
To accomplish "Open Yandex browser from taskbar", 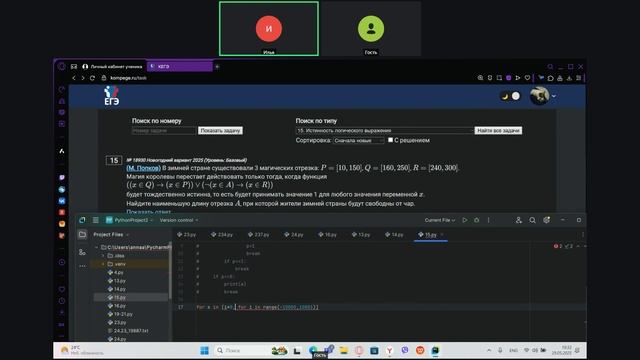I will tap(390, 350).
